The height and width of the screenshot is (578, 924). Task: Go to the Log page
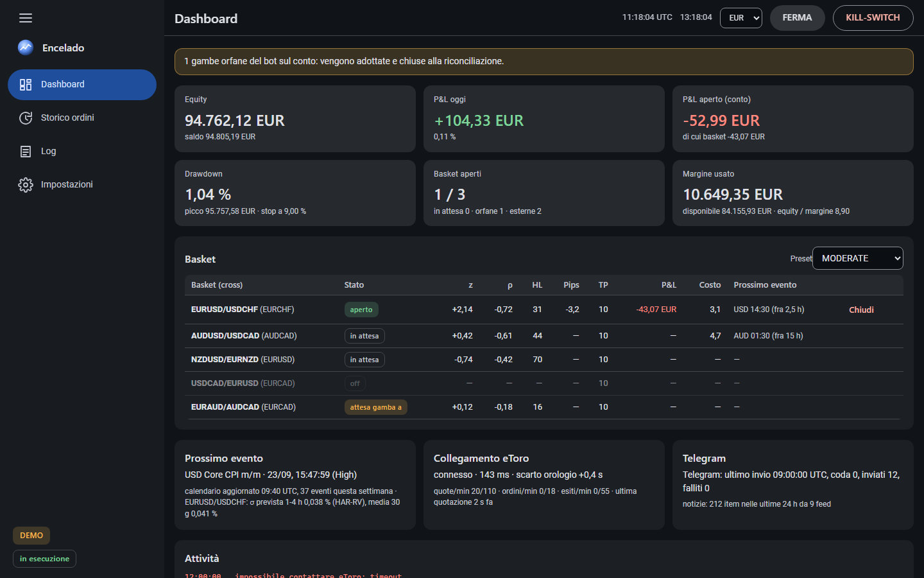[x=82, y=152]
